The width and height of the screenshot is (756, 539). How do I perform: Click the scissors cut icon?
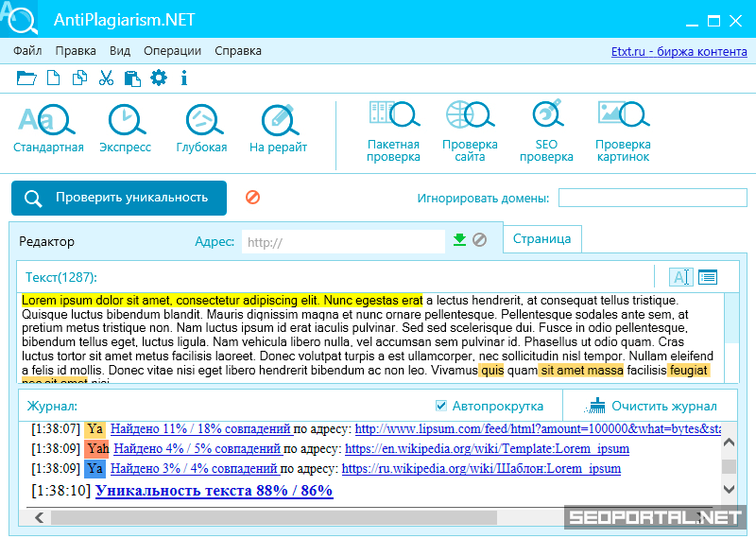106,78
